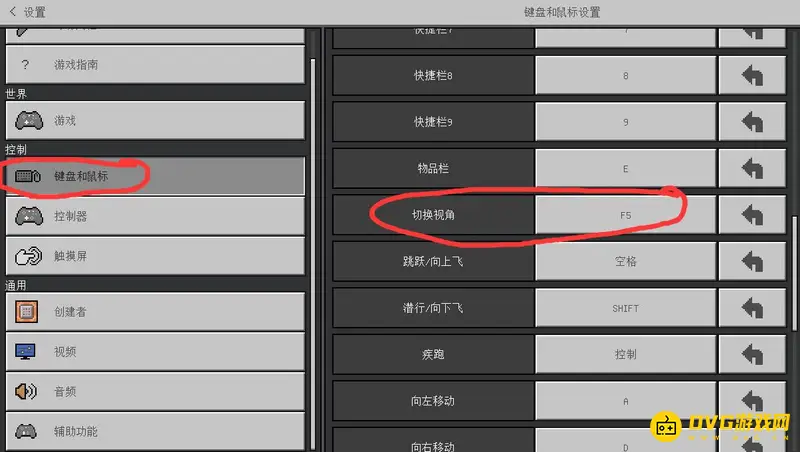Click the key bindings list scrollbar

(794, 273)
